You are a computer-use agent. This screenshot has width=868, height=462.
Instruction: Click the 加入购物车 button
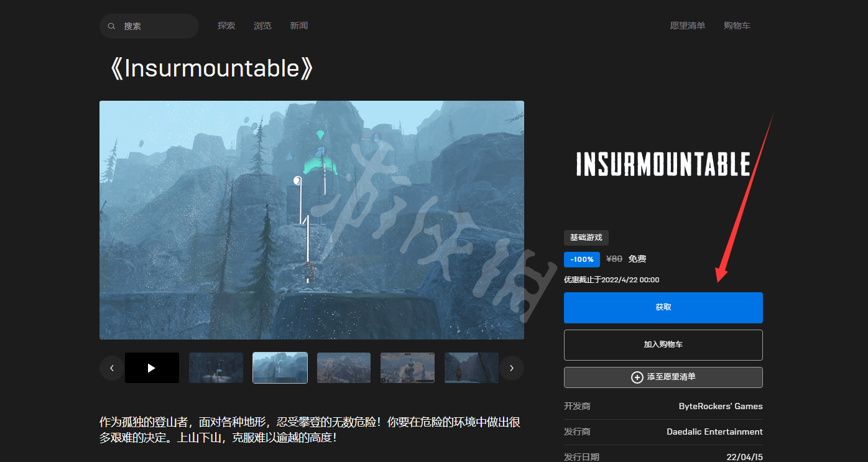[x=663, y=344]
